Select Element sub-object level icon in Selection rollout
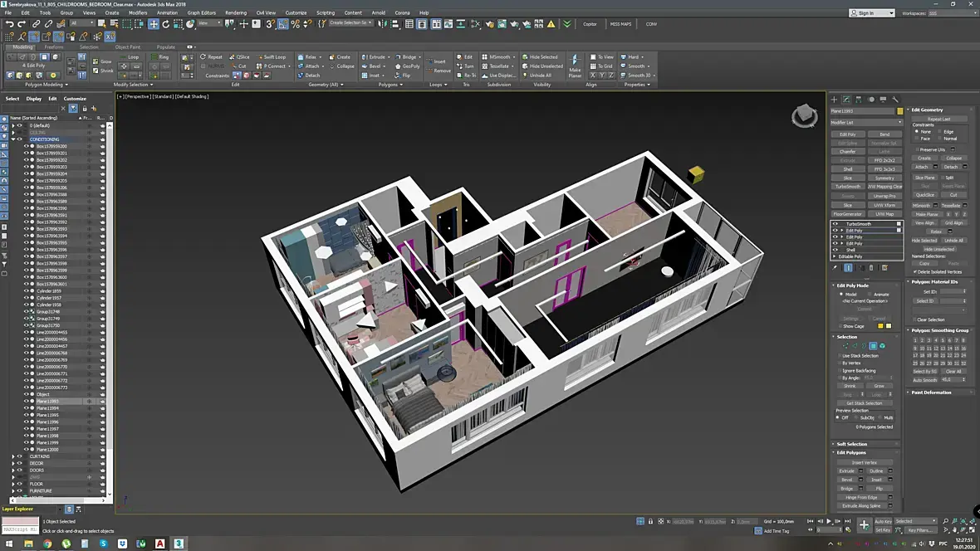Image resolution: width=980 pixels, height=551 pixels. pyautogui.click(x=883, y=346)
